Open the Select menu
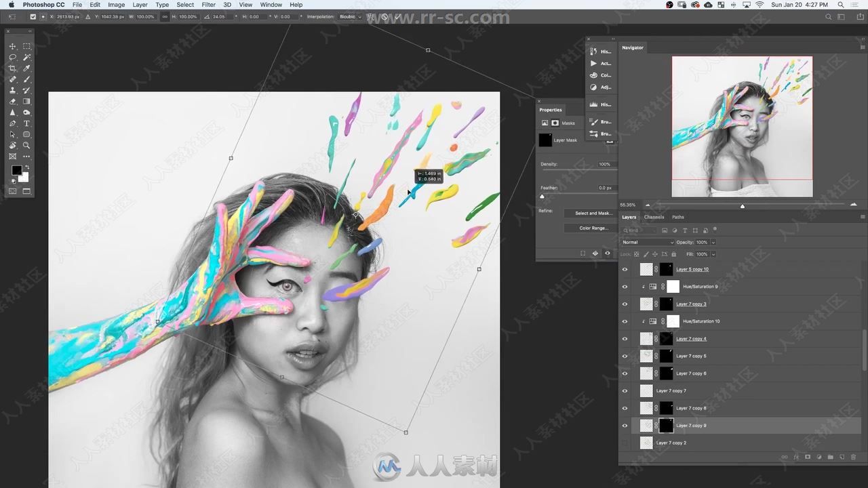Viewport: 868px width, 488px height. coord(185,5)
